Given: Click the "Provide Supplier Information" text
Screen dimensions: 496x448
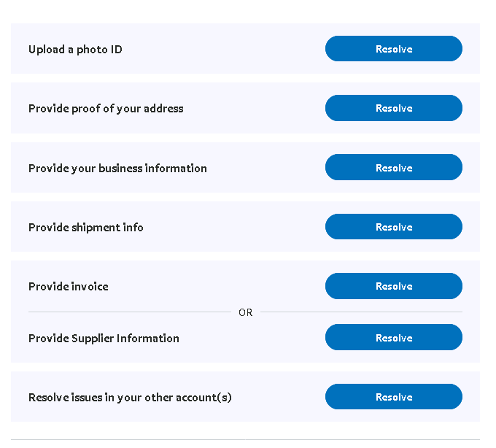Looking at the screenshot, I should click(x=104, y=339).
